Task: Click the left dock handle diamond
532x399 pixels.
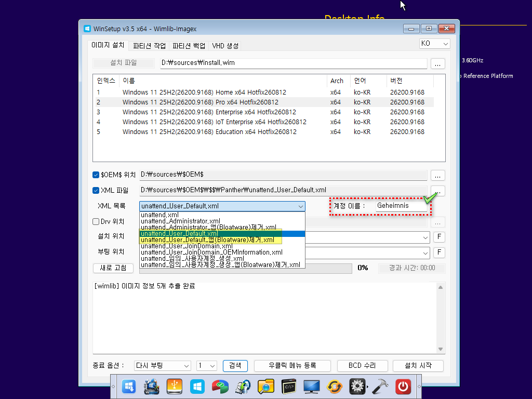Action: pos(113,387)
